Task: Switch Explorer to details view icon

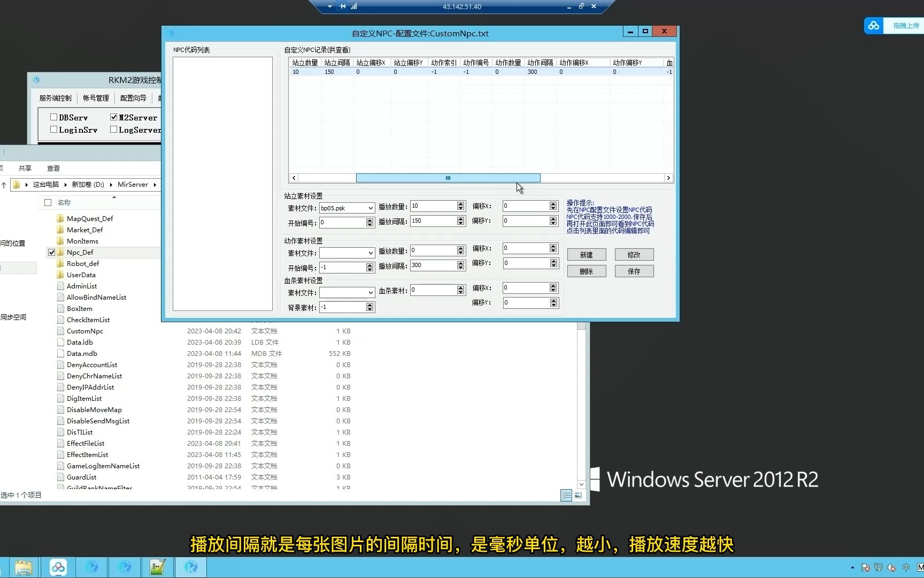Action: pyautogui.click(x=566, y=496)
